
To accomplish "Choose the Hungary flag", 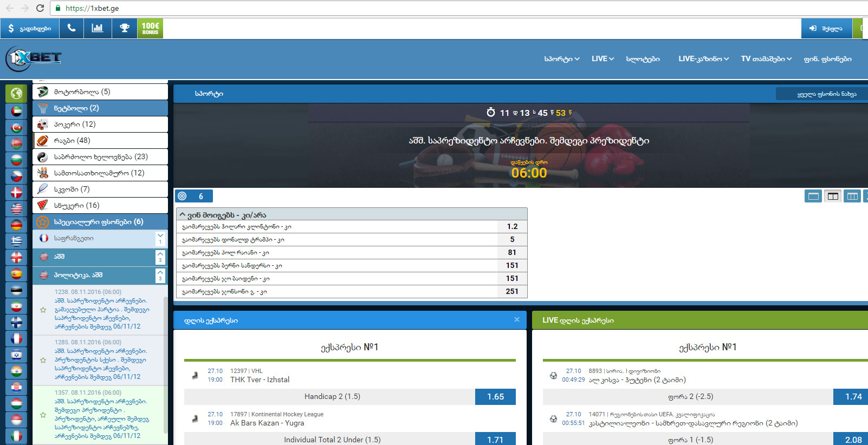I will 17,404.
